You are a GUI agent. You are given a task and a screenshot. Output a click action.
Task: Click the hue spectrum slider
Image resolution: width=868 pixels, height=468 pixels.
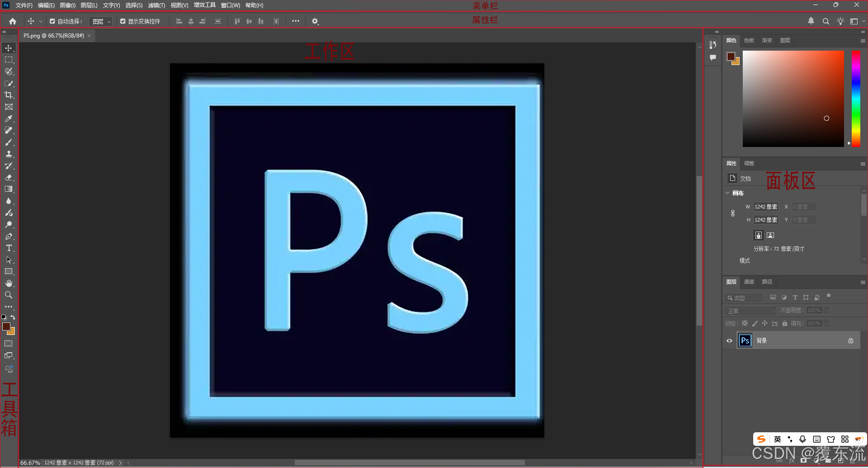(x=856, y=99)
